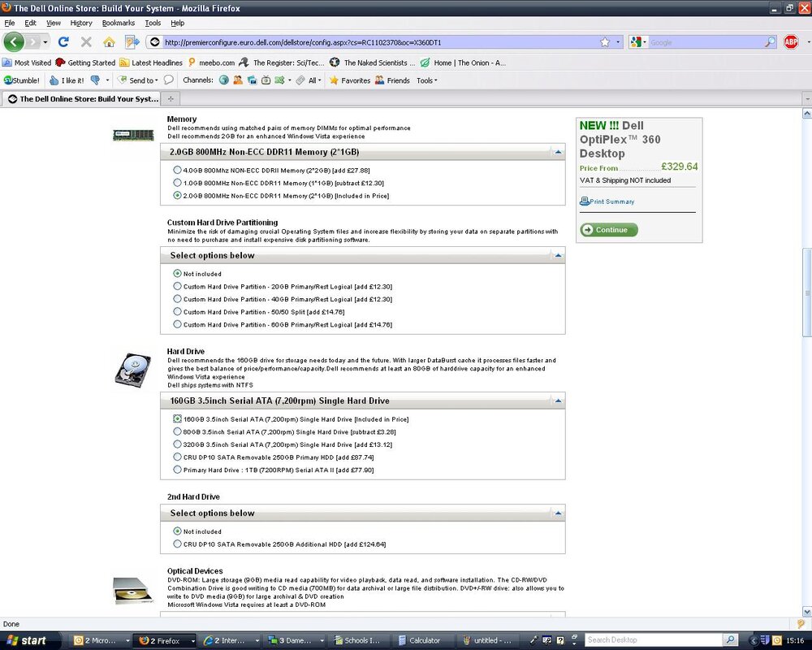Open the File menu
This screenshot has width=812, height=650.
click(9, 23)
